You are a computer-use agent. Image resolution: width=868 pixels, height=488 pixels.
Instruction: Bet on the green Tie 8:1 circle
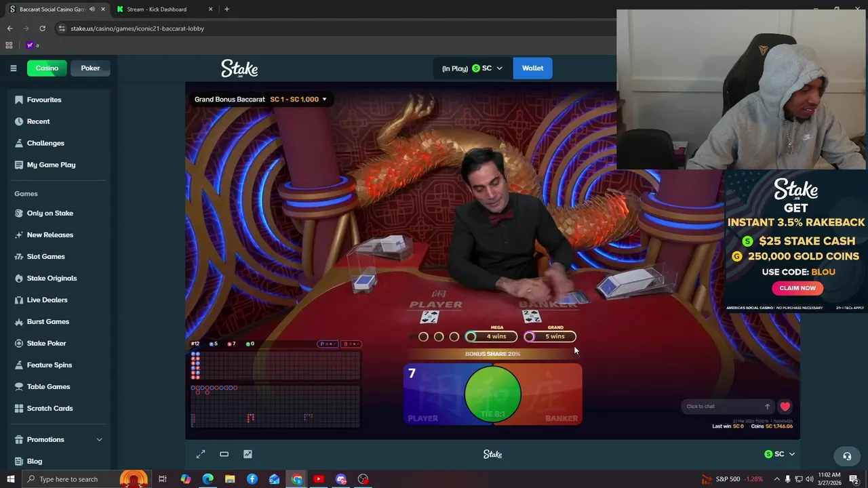[x=493, y=394]
